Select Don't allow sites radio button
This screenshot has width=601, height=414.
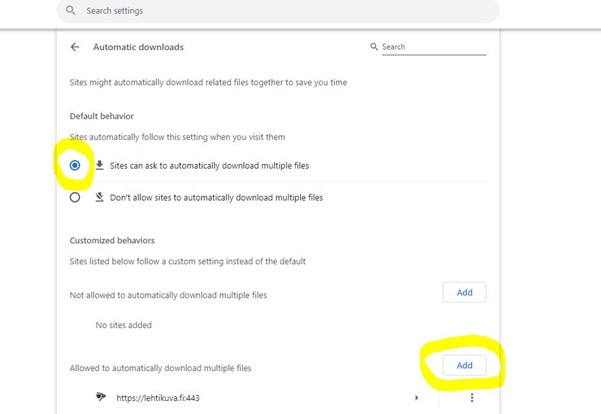(75, 198)
